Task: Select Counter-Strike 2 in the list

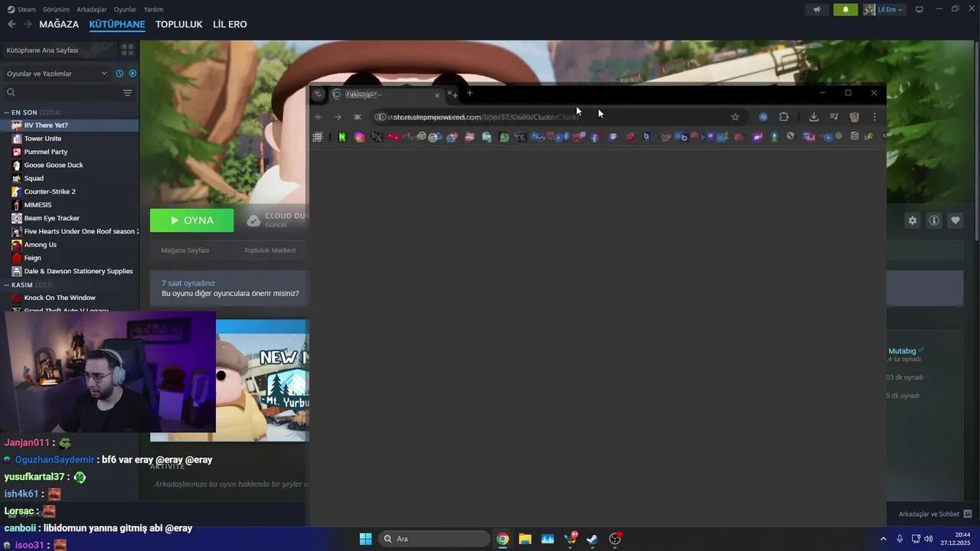Action: (x=70, y=191)
